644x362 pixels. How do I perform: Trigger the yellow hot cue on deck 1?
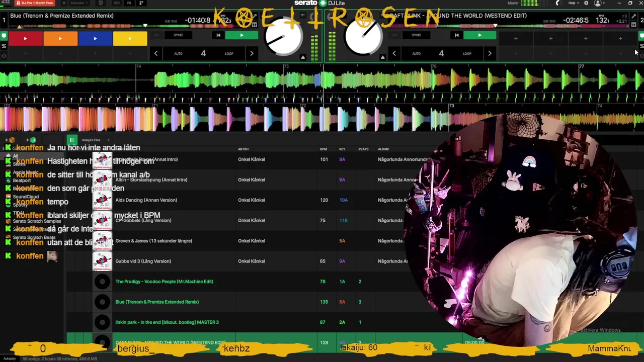pyautogui.click(x=130, y=38)
